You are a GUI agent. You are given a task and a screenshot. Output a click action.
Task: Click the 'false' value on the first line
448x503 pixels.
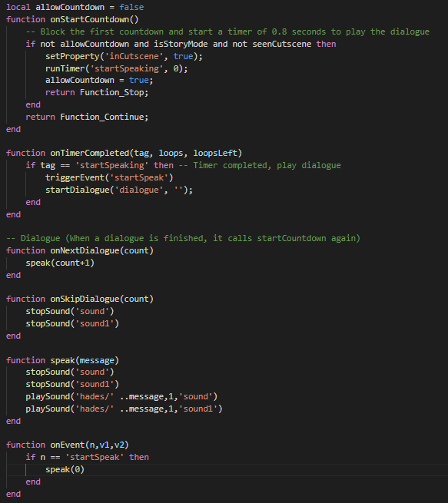[x=131, y=7]
